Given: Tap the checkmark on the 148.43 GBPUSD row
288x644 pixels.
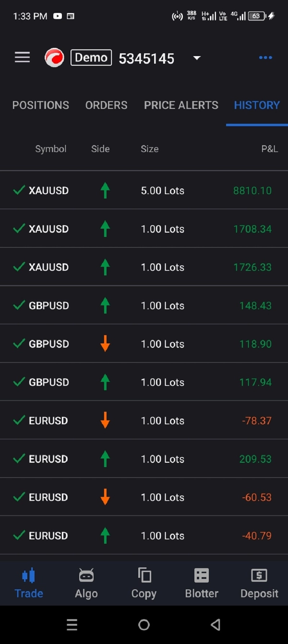Looking at the screenshot, I should [19, 305].
